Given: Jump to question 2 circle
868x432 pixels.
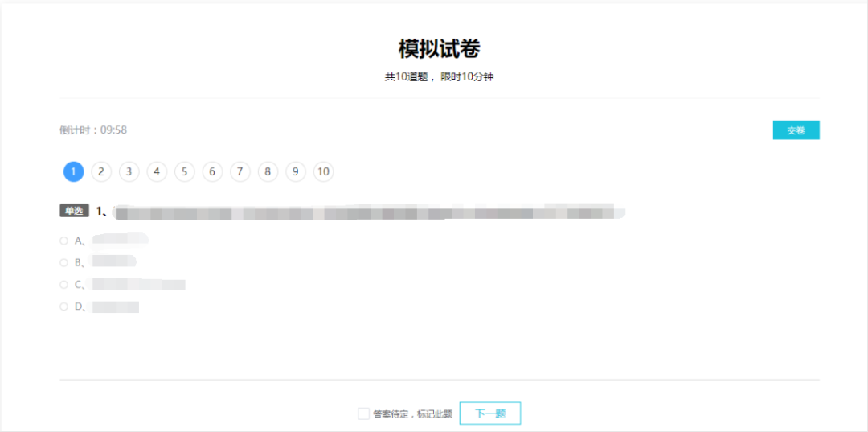Looking at the screenshot, I should tap(101, 171).
